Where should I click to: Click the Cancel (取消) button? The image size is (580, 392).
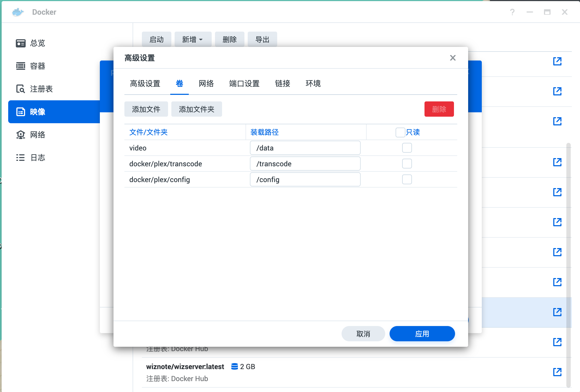pos(363,334)
